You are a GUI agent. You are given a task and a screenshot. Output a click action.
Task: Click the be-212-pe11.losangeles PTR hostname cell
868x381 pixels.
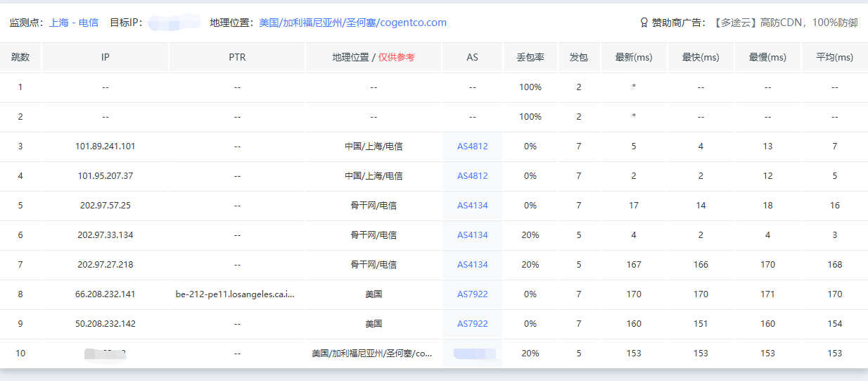tap(235, 294)
